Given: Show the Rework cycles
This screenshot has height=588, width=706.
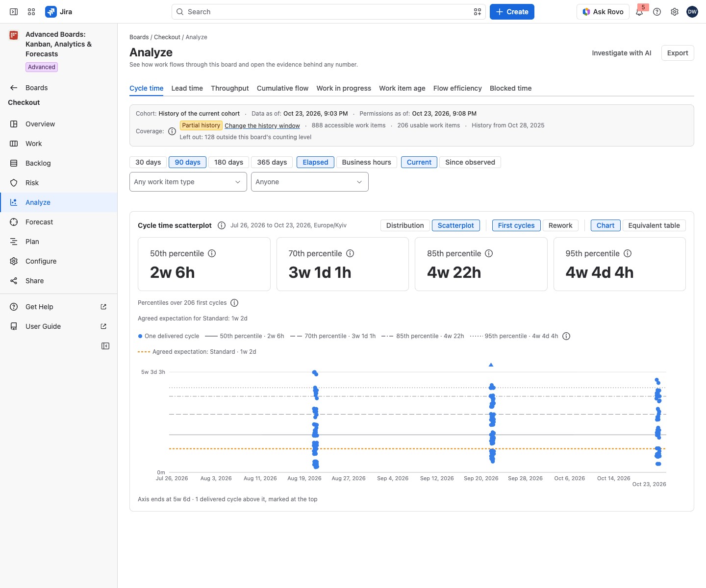Looking at the screenshot, I should (560, 225).
